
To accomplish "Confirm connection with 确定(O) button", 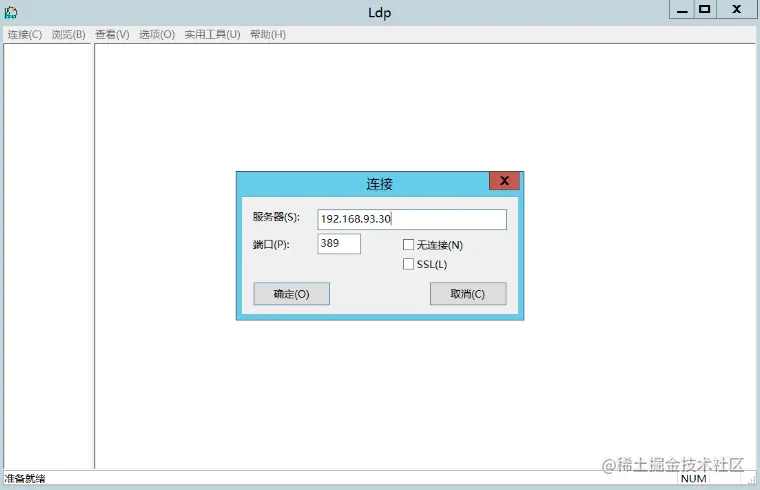I will [291, 294].
